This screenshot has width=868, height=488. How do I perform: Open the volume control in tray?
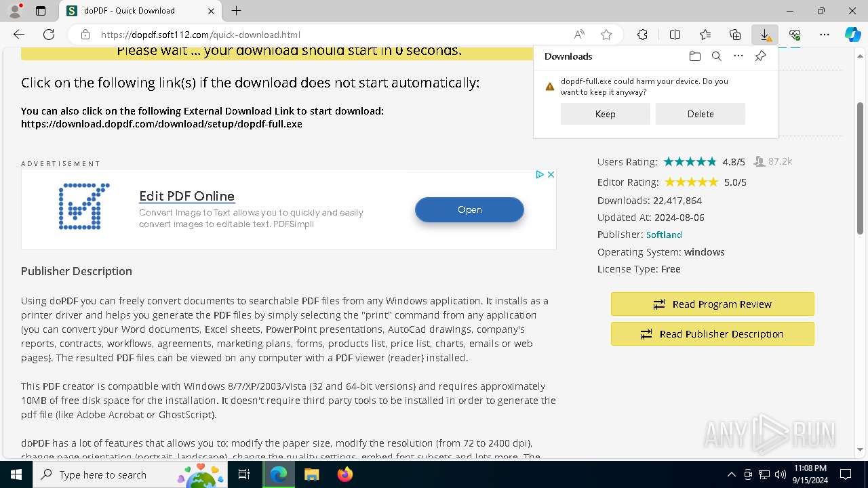(x=780, y=474)
